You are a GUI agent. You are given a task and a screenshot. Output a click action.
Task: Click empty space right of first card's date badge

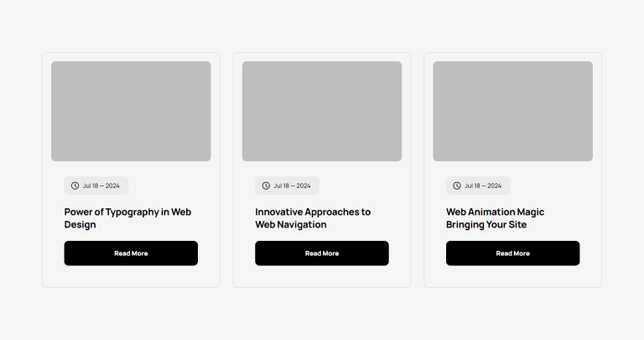[x=168, y=186]
